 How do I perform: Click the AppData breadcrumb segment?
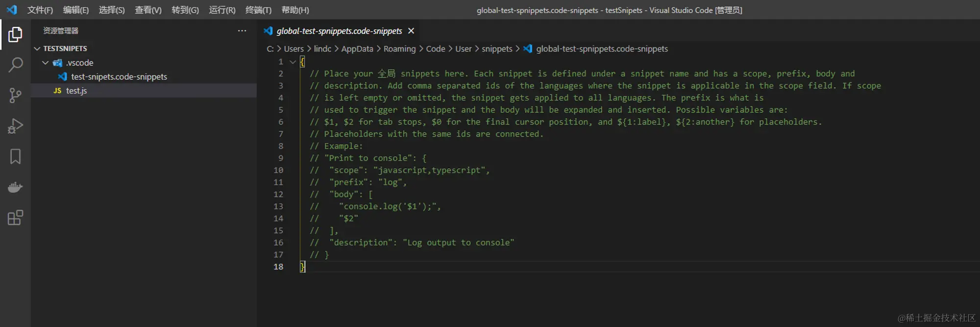(357, 49)
